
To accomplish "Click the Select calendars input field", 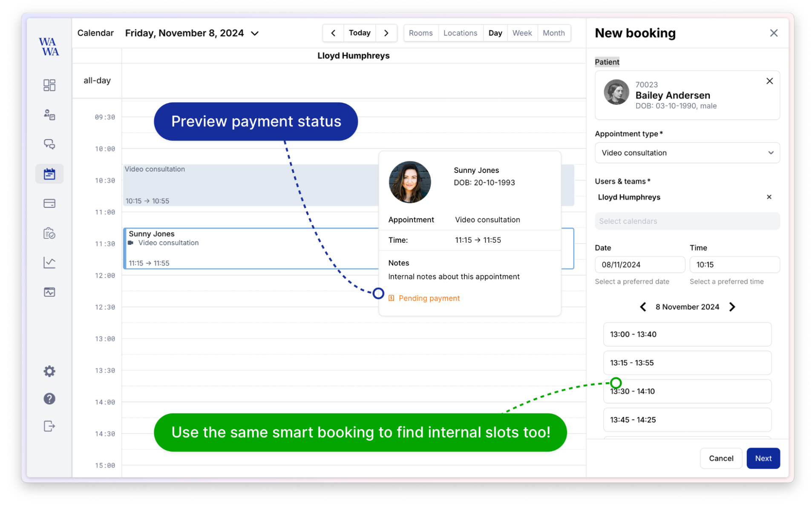I will tap(687, 221).
